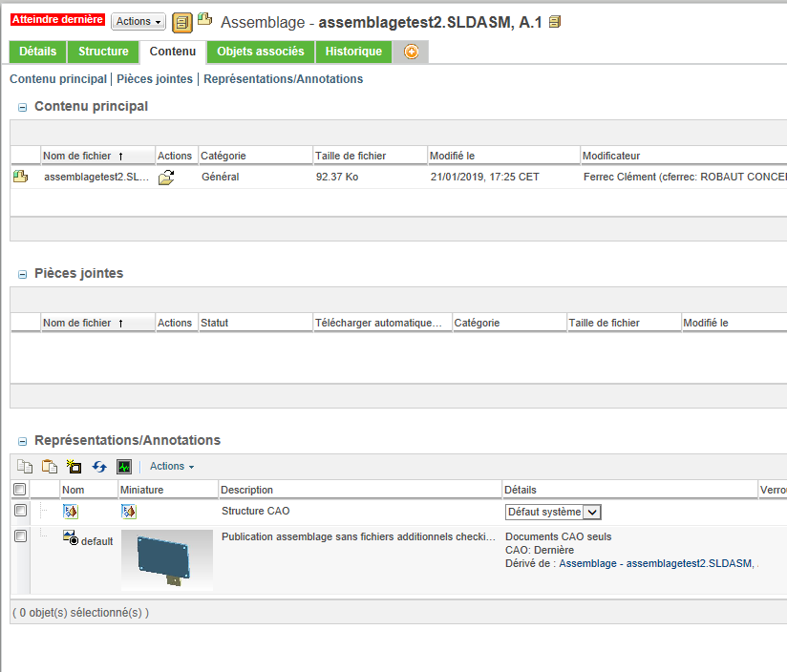Click the paste clipboard icon
787x672 pixels.
coord(50,467)
